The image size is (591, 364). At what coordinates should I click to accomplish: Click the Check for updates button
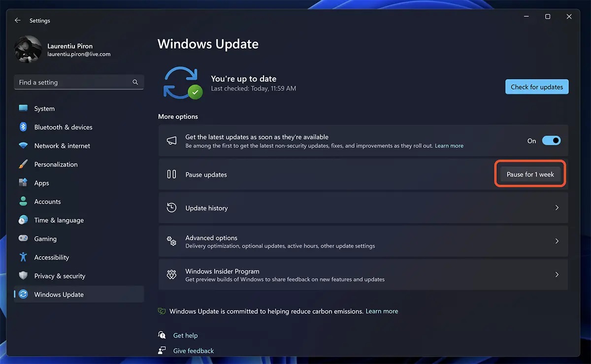tap(537, 87)
